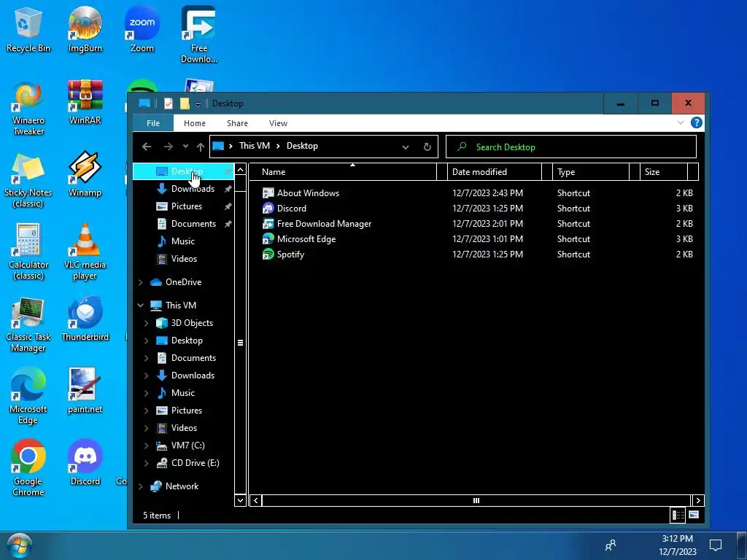The image size is (747, 560).
Task: Click the New folder icon in title bar
Action: click(185, 104)
